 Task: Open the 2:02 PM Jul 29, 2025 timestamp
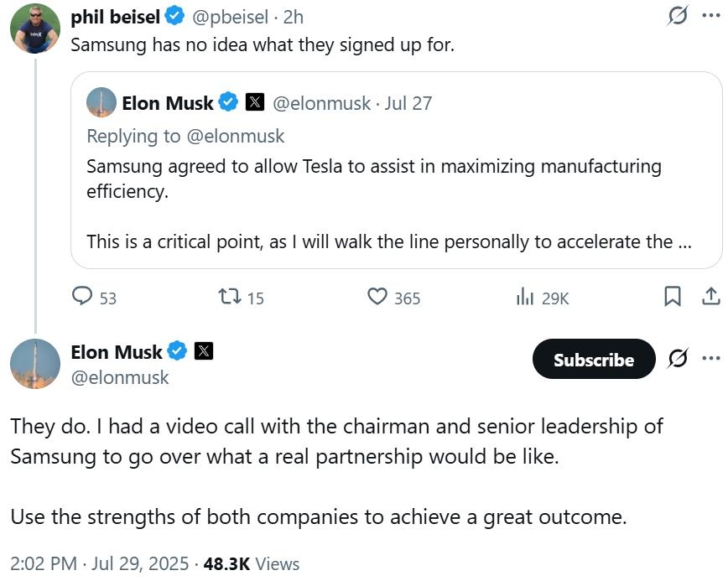99,564
